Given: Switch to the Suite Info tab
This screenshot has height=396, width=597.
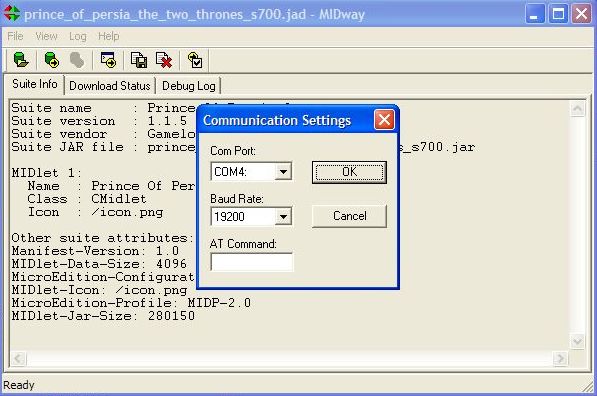Looking at the screenshot, I should pos(35,84).
